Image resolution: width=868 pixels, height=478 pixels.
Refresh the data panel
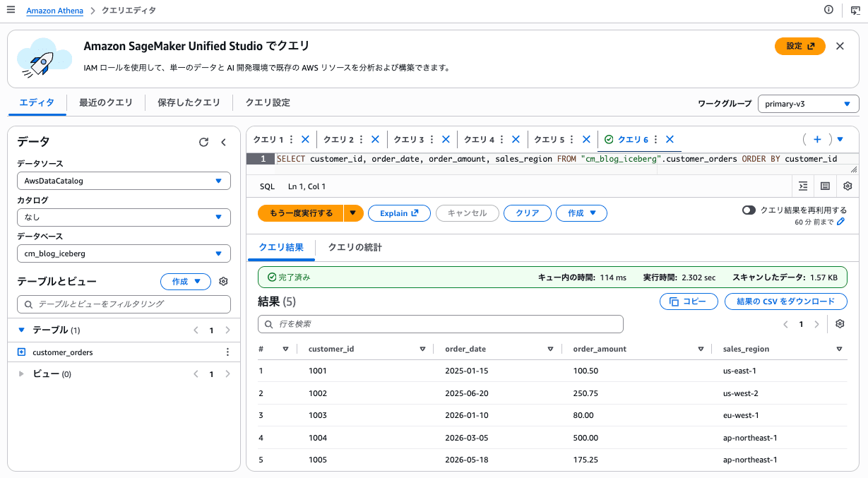point(203,142)
